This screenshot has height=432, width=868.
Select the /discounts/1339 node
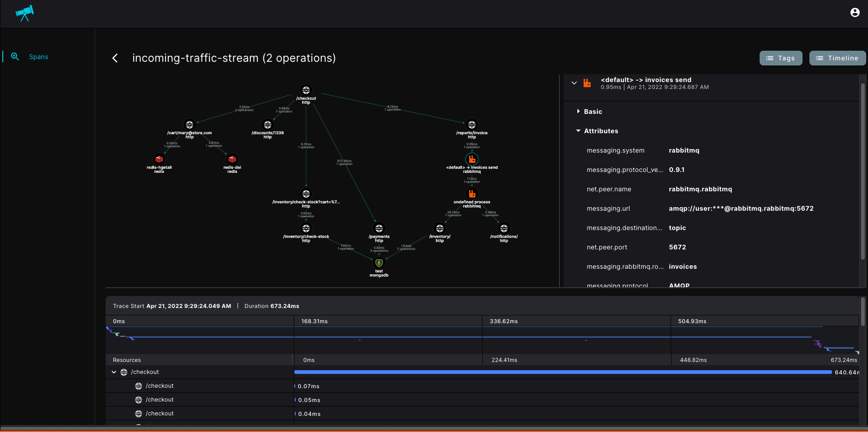click(268, 125)
